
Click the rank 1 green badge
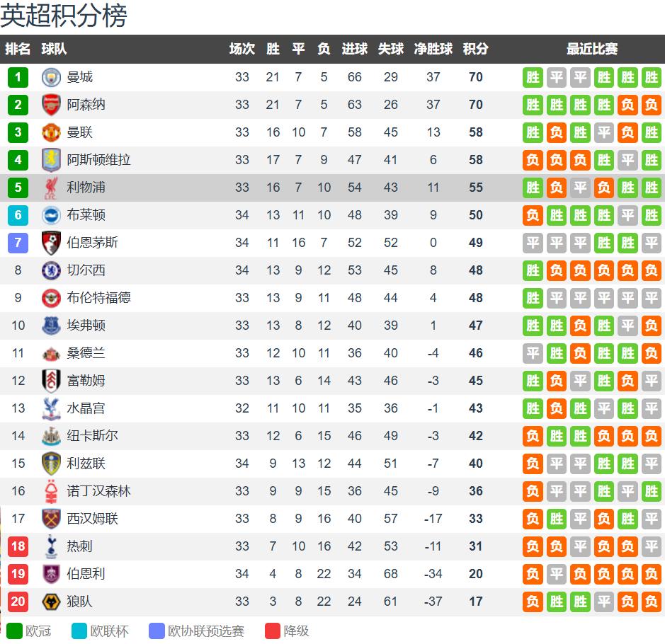coord(18,77)
